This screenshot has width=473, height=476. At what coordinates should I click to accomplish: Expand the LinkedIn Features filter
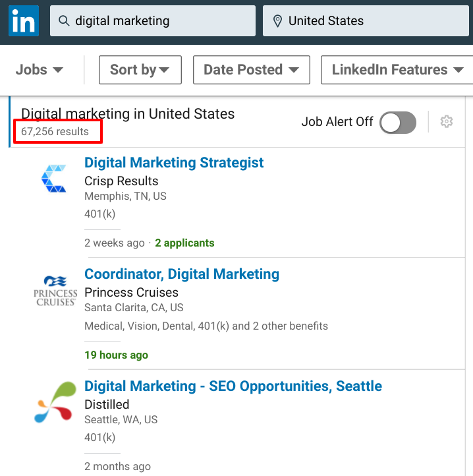[397, 70]
